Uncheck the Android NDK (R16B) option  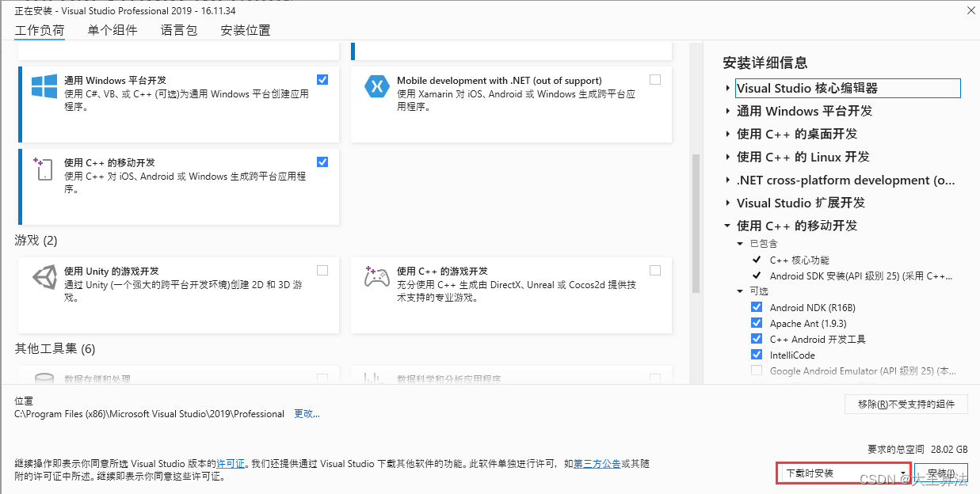[757, 307]
